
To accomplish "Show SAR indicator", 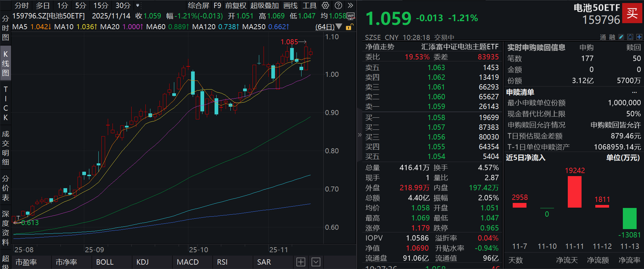I will tap(264, 262).
